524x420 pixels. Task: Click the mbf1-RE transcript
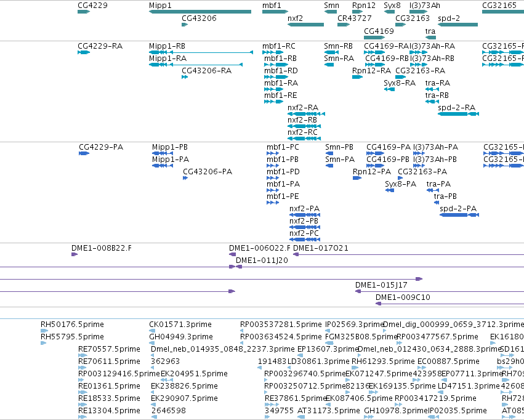click(x=273, y=102)
